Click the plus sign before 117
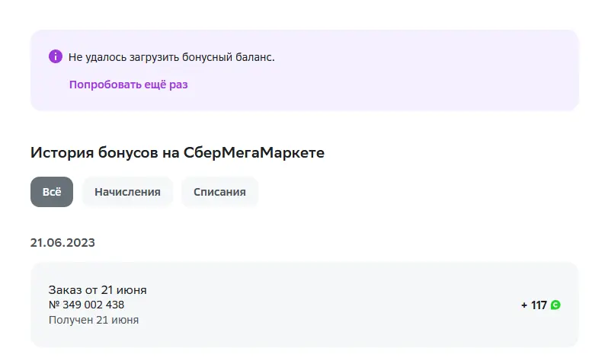The image size is (605, 364). tap(524, 305)
